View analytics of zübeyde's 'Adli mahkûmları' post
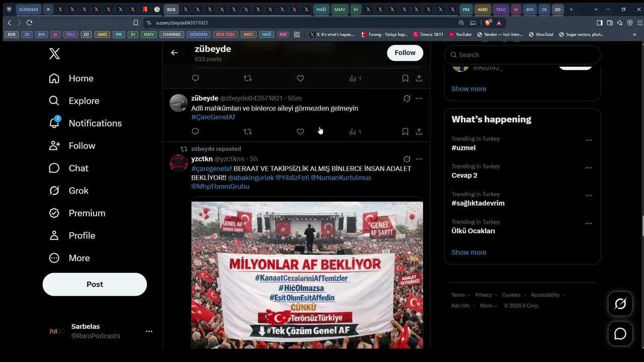 click(355, 132)
